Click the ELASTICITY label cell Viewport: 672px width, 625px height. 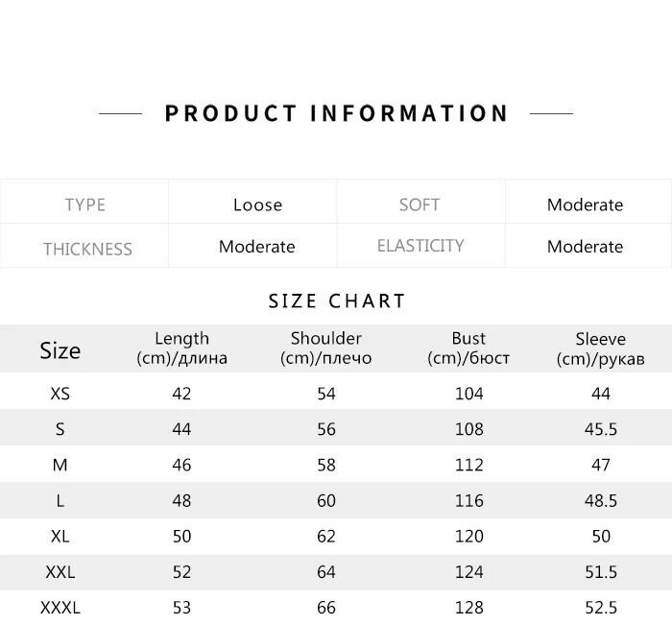pyautogui.click(x=420, y=246)
